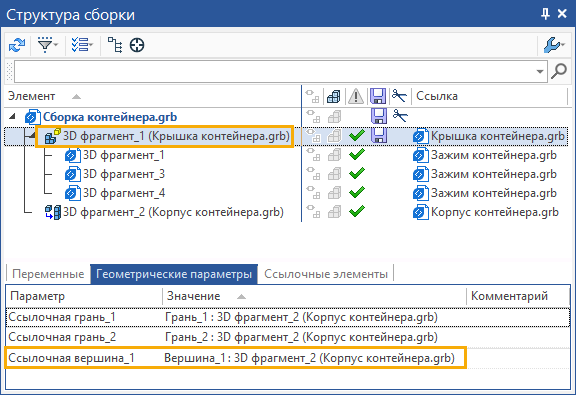Sort by the Элемент column header
Screen dimensions: 576x395
click(32, 96)
